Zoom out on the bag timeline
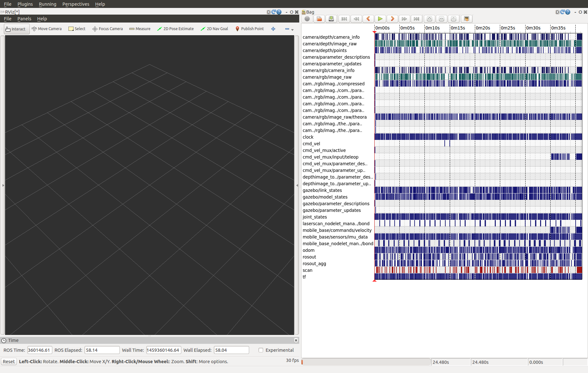The height and width of the screenshot is (373, 588). 442,19
